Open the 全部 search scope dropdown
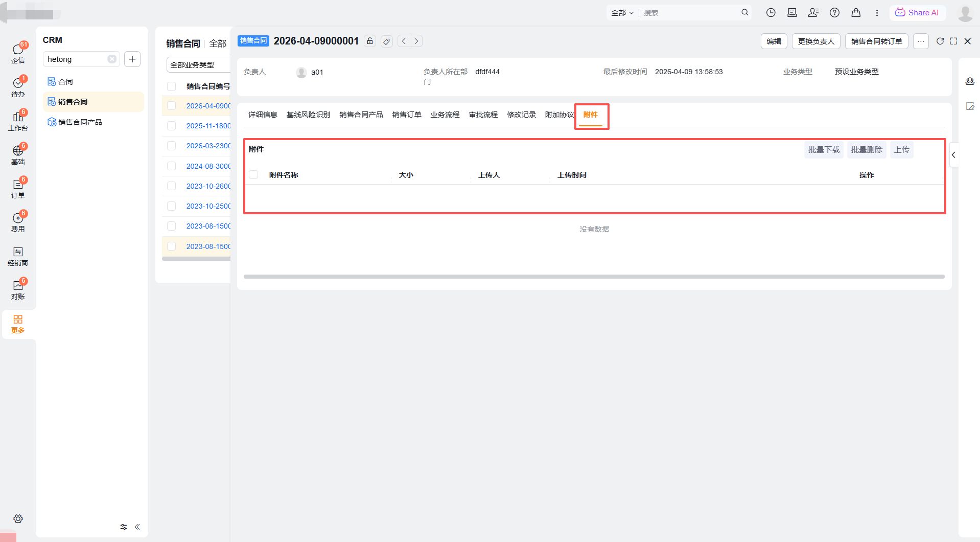This screenshot has width=980, height=542. click(622, 13)
